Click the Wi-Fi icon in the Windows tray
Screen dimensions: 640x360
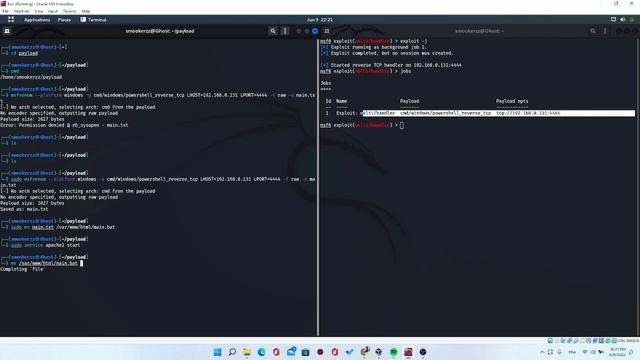tap(584, 352)
